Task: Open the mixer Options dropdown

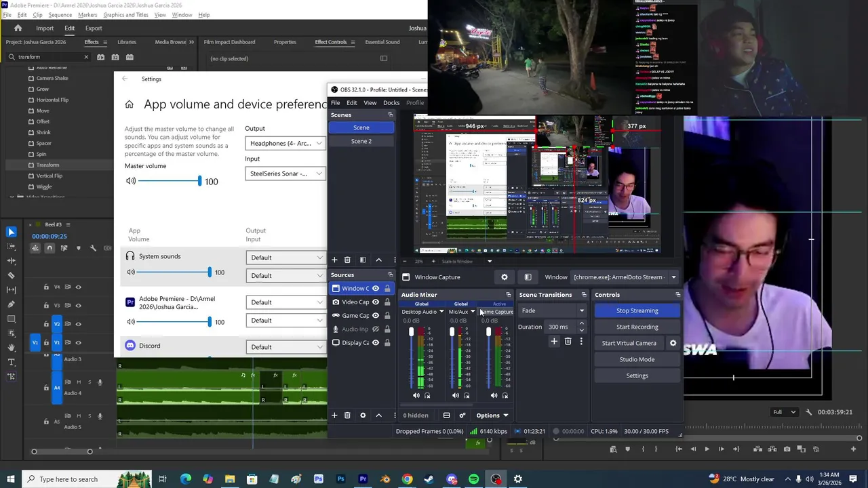Action: (x=492, y=415)
